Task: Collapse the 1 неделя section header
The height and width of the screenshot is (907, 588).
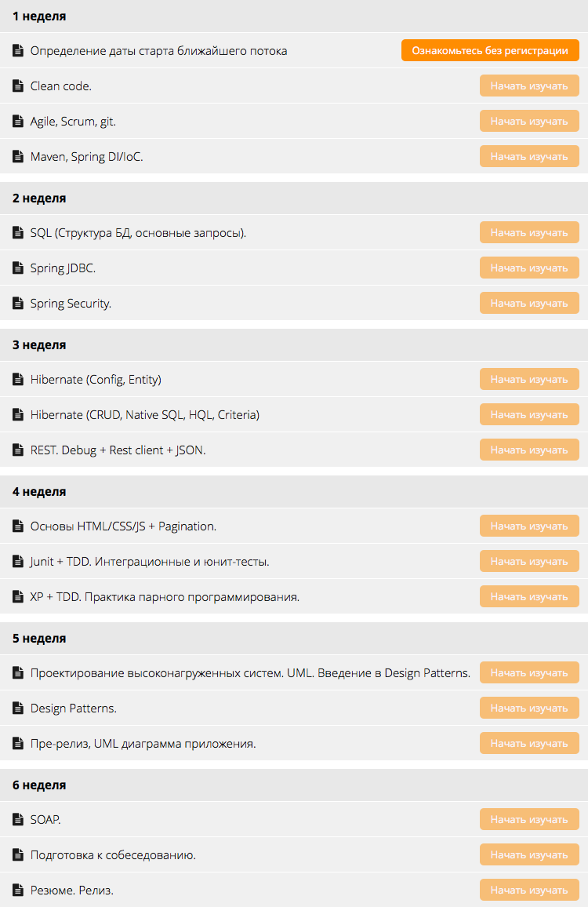Action: coord(39,16)
